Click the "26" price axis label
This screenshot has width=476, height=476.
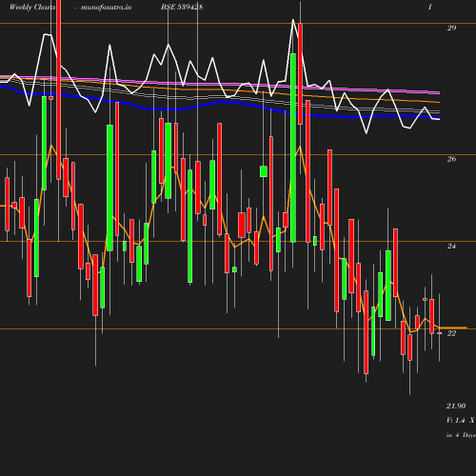pyautogui.click(x=451, y=159)
